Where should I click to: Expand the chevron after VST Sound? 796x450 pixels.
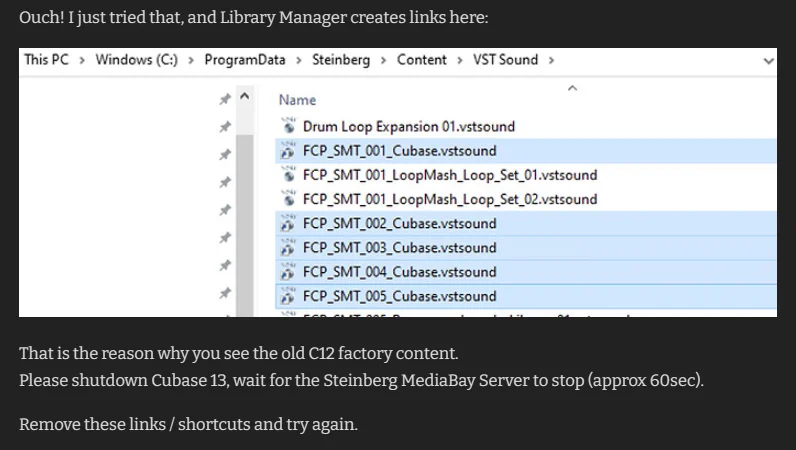(551, 60)
